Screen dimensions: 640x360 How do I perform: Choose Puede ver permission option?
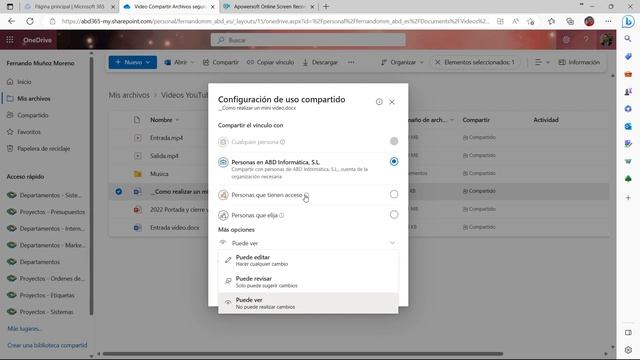coord(308,303)
